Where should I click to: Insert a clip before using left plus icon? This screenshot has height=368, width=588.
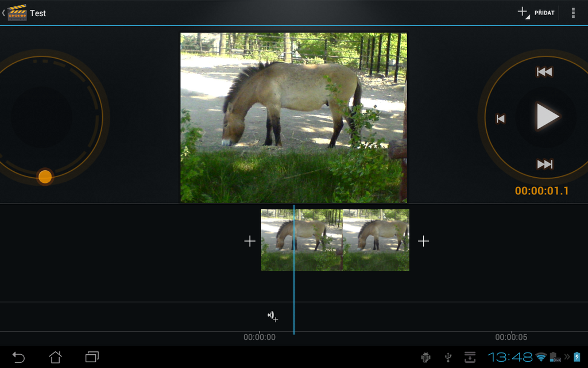coord(250,241)
